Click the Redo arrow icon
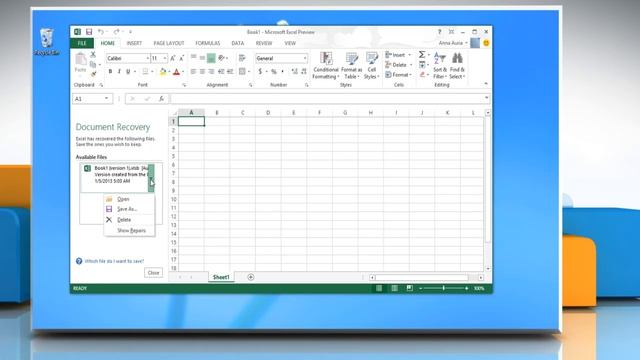The height and width of the screenshot is (360, 640). (116, 32)
